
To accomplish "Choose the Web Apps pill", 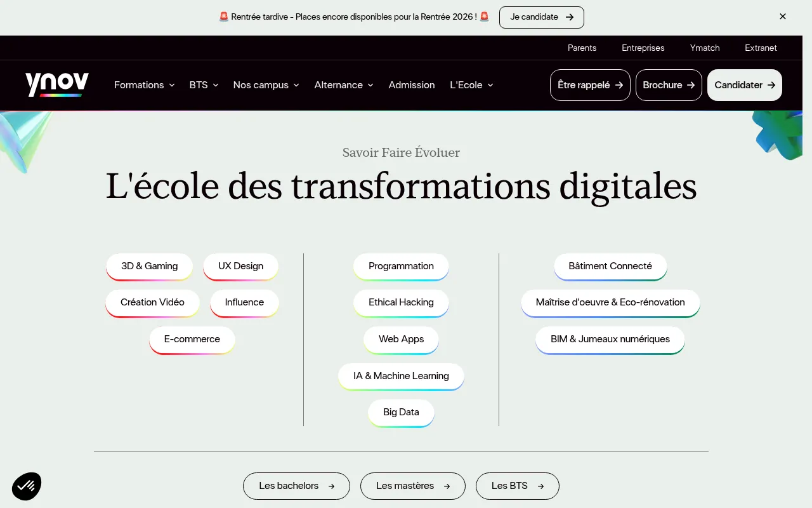I will coord(401,340).
